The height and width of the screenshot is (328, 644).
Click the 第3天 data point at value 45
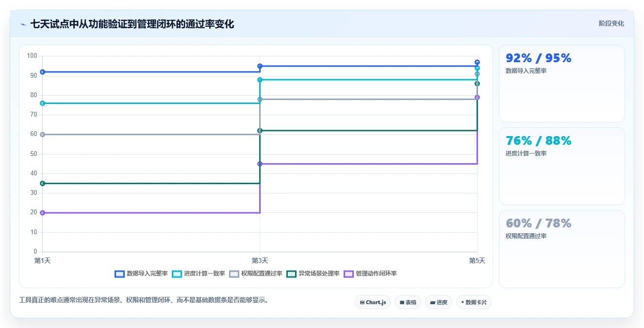pos(260,164)
